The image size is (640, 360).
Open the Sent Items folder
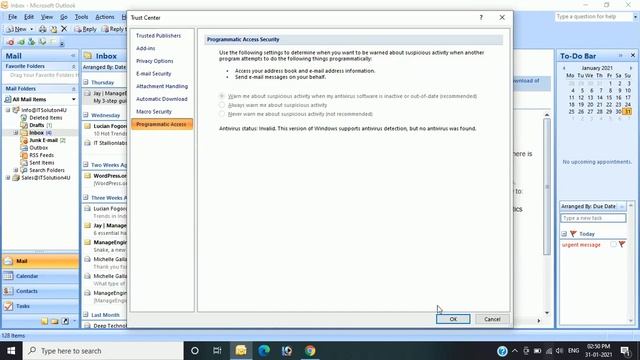coord(42,162)
